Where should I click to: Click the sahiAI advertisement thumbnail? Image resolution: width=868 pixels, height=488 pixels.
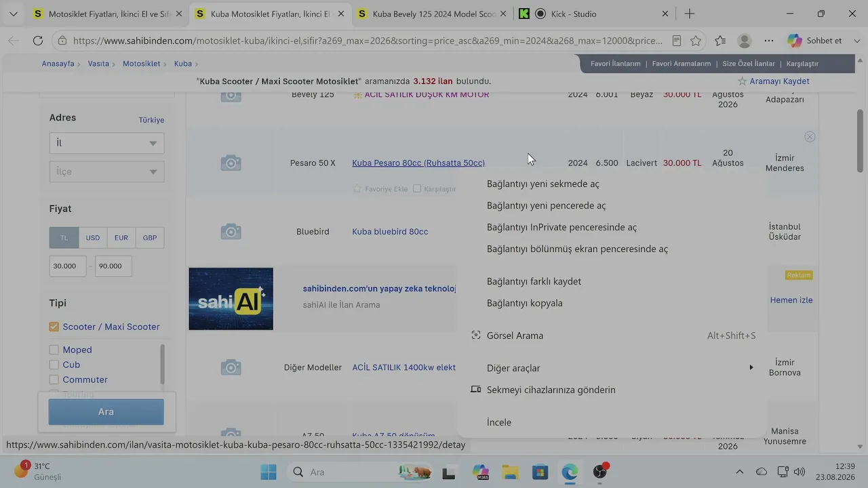(231, 299)
